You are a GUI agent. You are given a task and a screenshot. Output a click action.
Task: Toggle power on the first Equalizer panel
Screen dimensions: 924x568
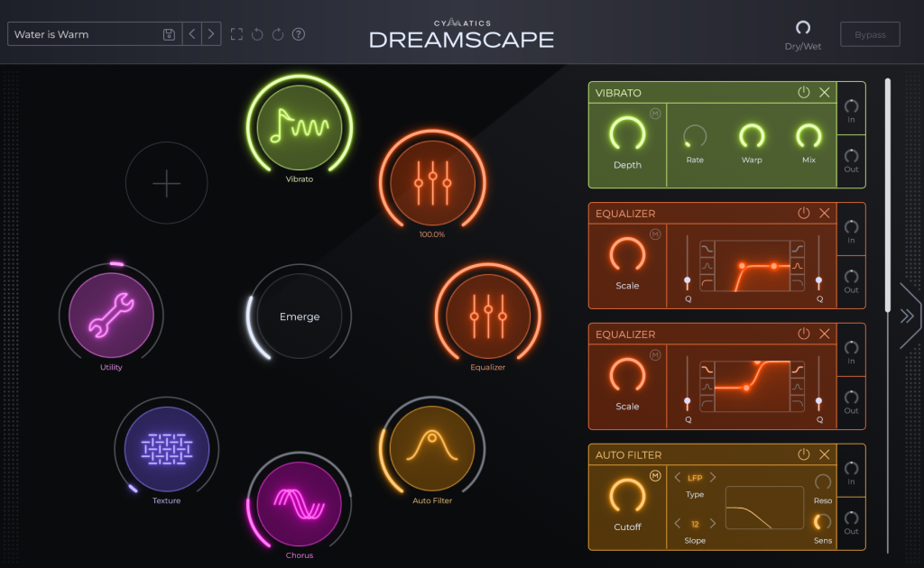(x=802, y=214)
